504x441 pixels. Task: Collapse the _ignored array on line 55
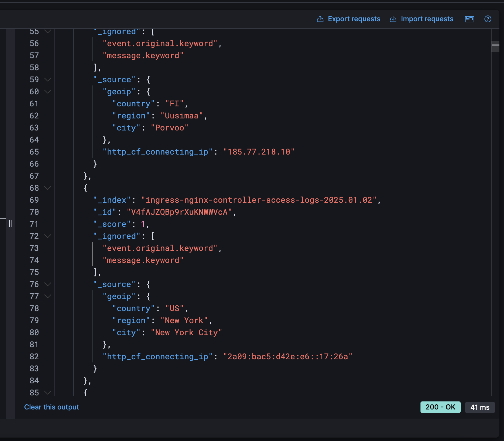tap(48, 31)
